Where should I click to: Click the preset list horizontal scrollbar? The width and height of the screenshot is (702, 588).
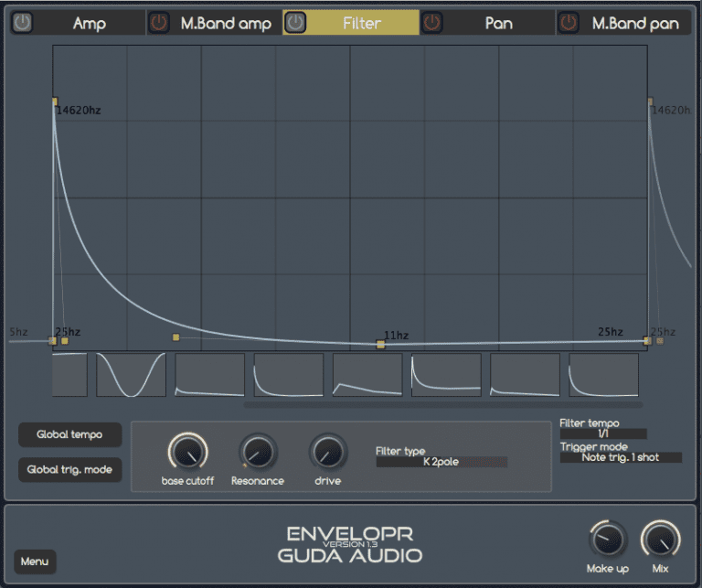[x=443, y=405]
